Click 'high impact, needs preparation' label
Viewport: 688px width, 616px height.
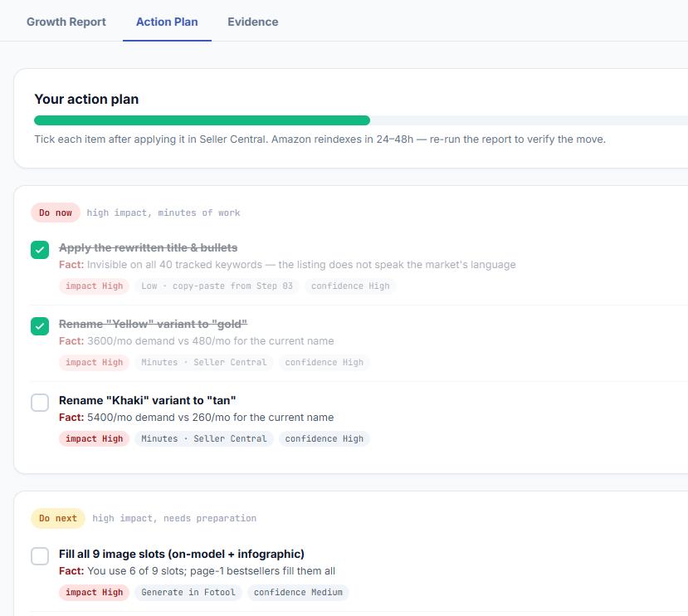coord(174,519)
